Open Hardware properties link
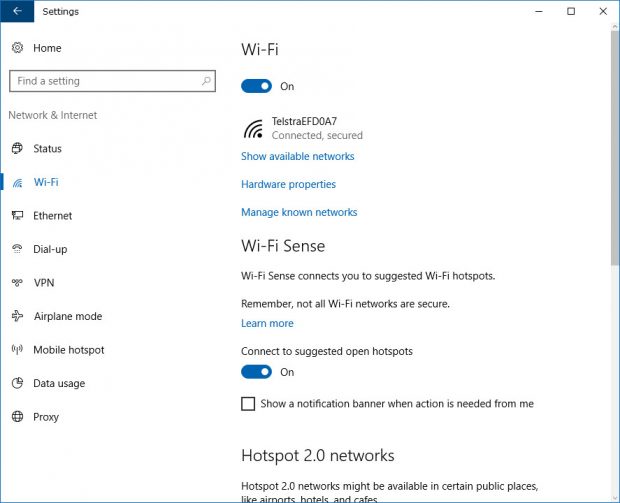620x503 pixels. click(288, 184)
